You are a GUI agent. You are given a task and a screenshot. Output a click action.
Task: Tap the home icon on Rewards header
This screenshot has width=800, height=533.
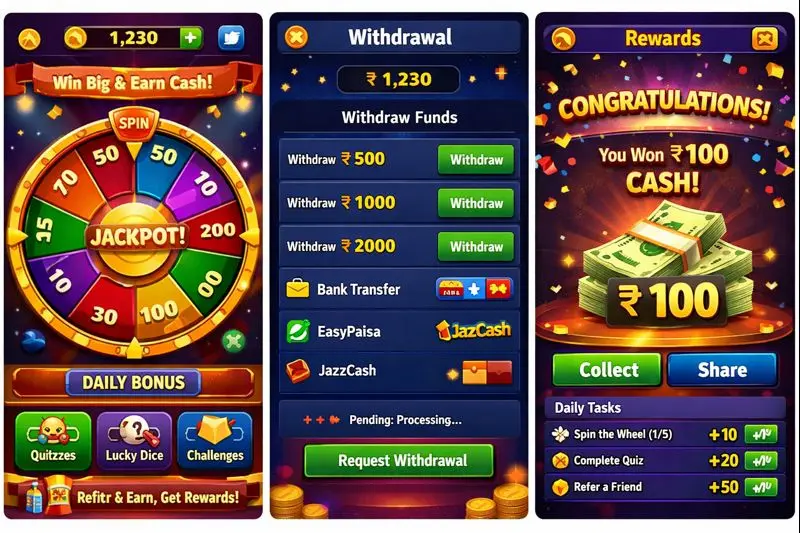pyautogui.click(x=563, y=39)
